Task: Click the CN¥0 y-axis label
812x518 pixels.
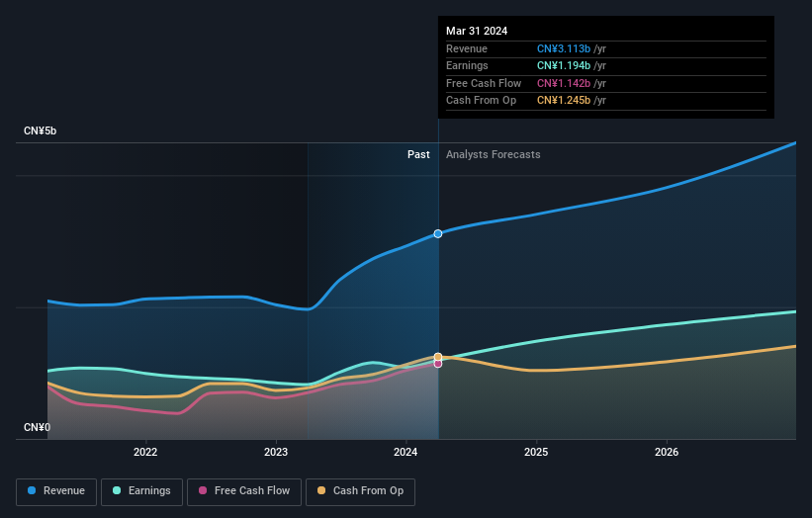Action: coord(38,427)
